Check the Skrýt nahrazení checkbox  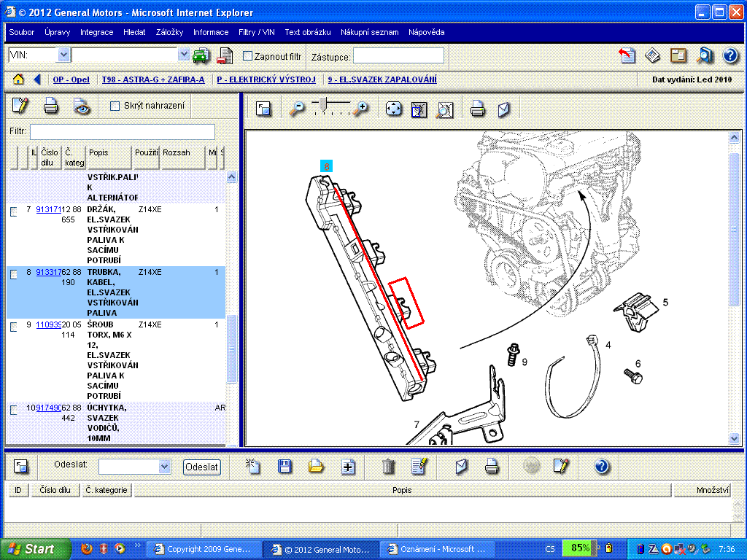[115, 106]
